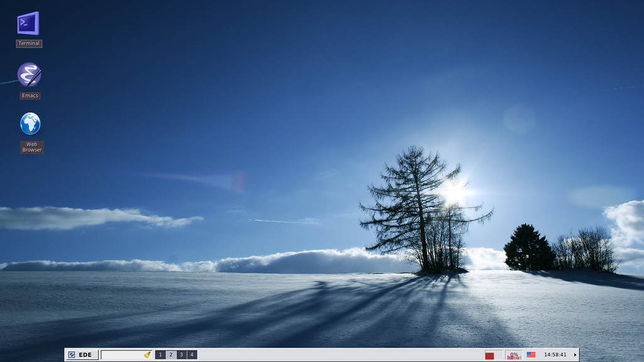Click the Web Browser icon label

(x=32, y=147)
